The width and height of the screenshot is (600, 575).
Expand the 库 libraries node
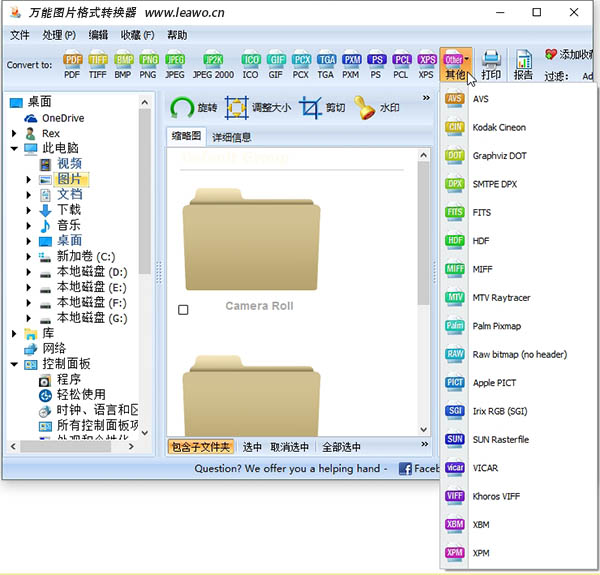tap(14, 334)
